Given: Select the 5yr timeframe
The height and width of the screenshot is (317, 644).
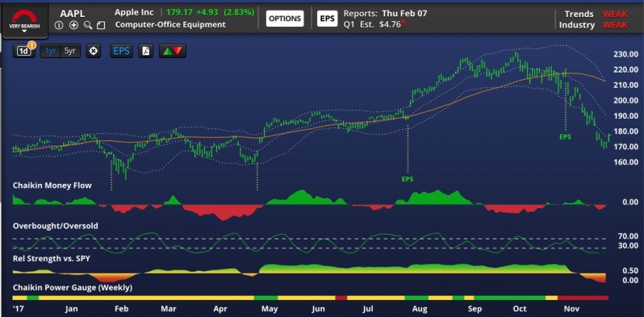Looking at the screenshot, I should [x=70, y=52].
